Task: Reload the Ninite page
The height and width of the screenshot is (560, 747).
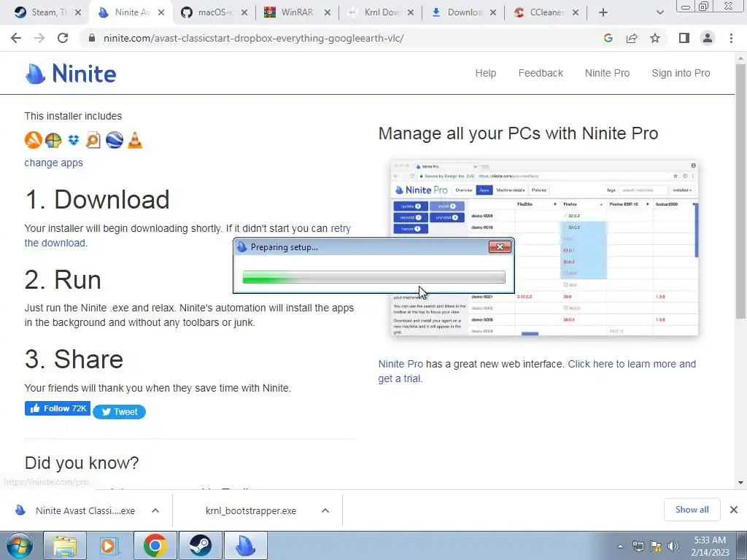Action: click(63, 38)
